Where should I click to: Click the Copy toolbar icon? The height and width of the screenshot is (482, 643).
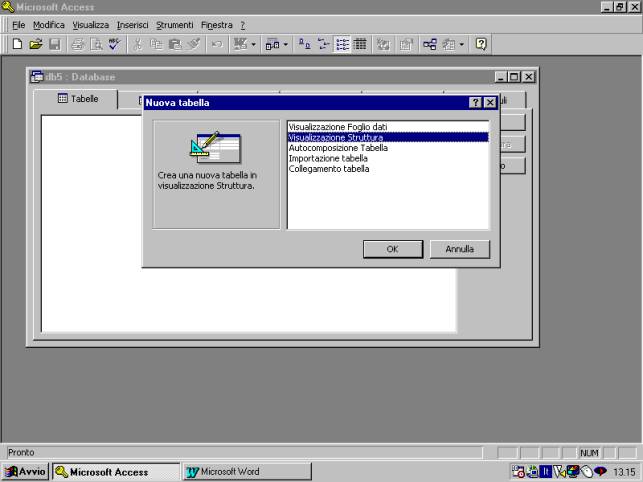coord(156,44)
